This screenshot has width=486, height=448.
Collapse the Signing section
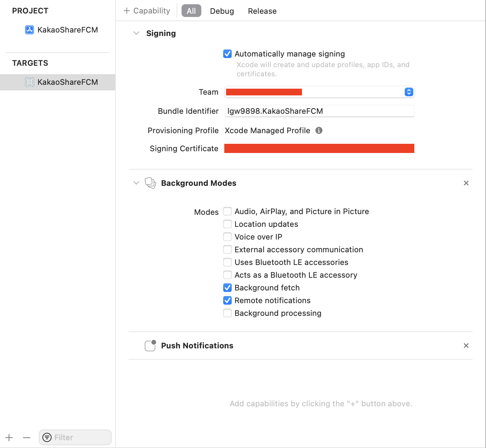tap(136, 33)
